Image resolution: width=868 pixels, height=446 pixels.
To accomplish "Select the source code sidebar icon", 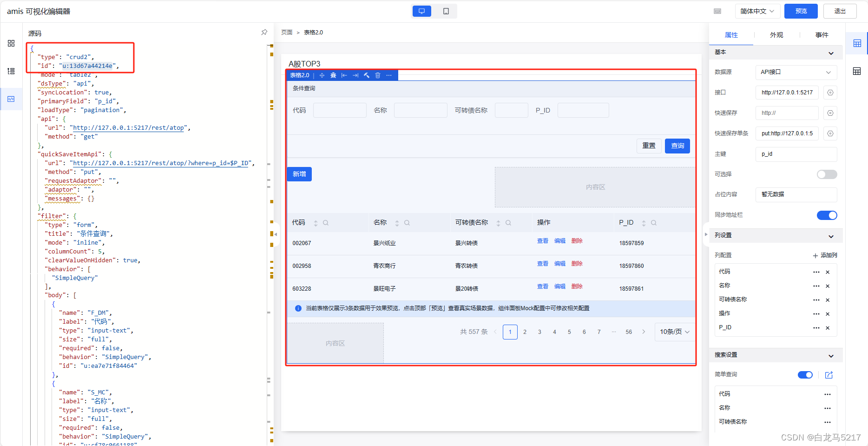I will (x=11, y=99).
